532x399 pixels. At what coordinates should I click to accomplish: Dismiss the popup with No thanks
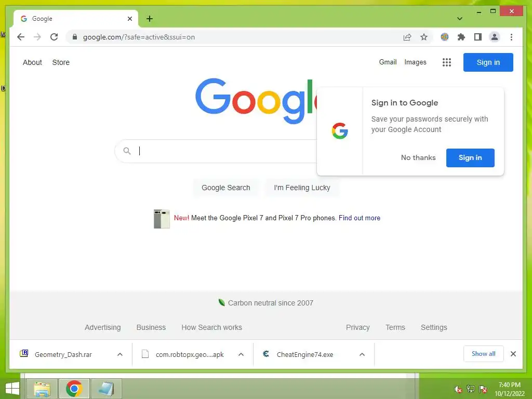tap(418, 158)
